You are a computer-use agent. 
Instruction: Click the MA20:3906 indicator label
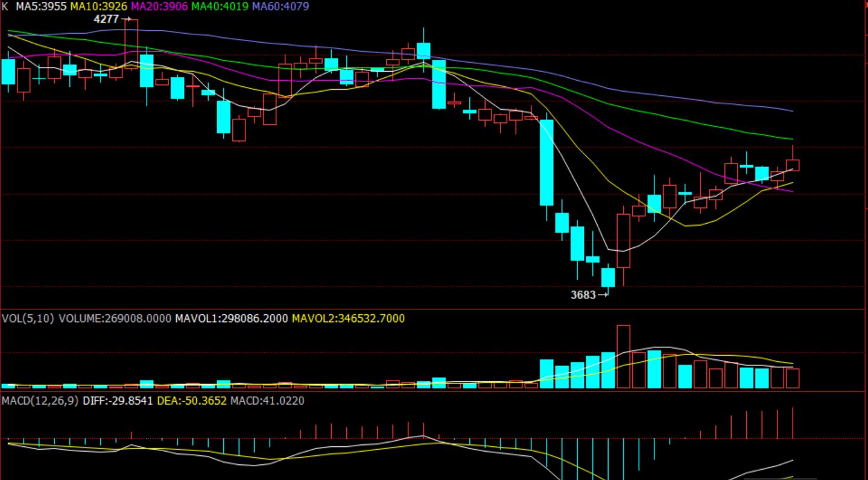pos(159,6)
